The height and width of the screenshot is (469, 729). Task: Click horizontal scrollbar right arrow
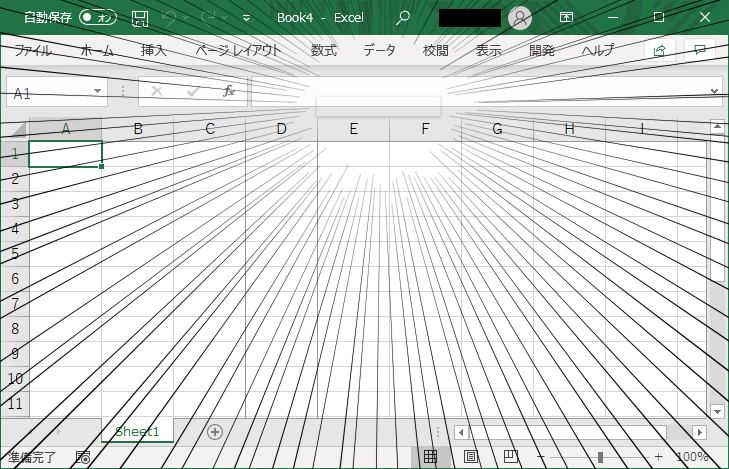[700, 432]
